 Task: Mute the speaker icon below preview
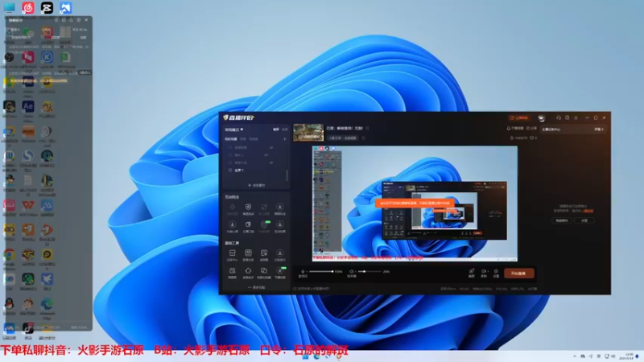coord(352,272)
